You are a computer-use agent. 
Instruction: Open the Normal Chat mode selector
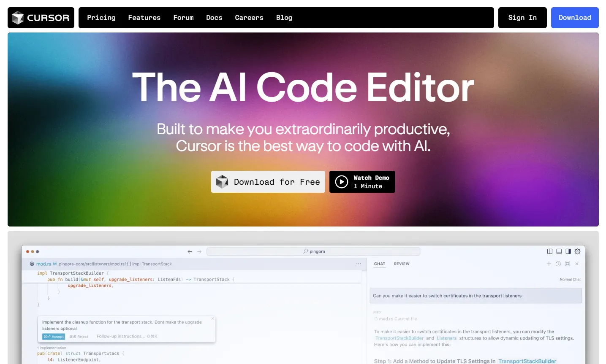tap(570, 280)
